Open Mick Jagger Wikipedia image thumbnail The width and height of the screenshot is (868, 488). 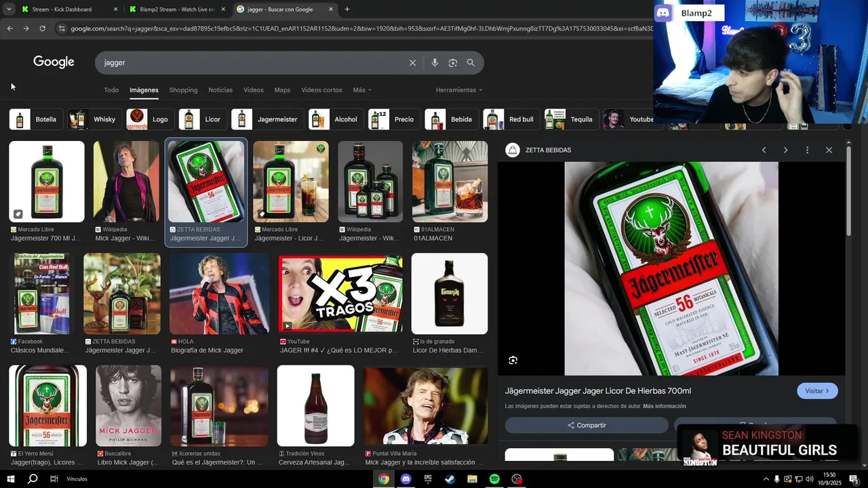tap(126, 182)
